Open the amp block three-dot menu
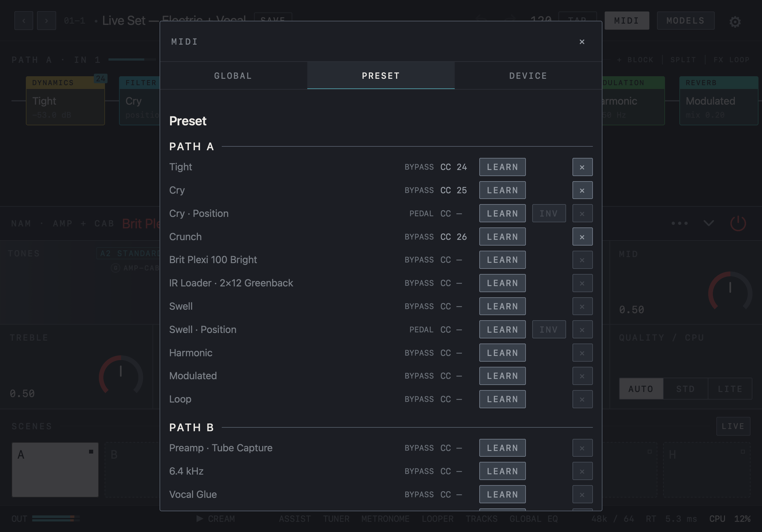The image size is (762, 532). tap(679, 223)
